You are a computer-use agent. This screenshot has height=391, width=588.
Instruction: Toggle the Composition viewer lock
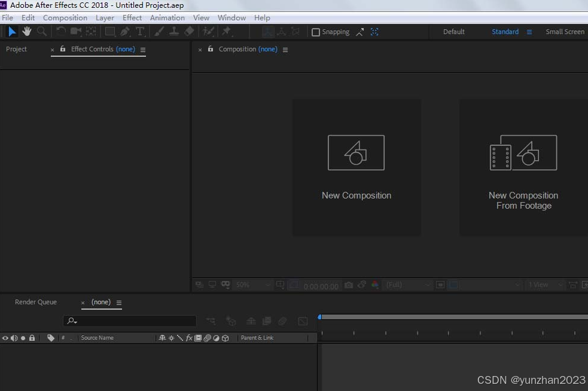pyautogui.click(x=211, y=49)
